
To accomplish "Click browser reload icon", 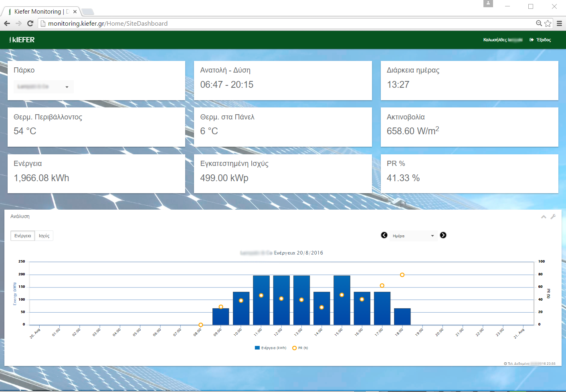I will [30, 23].
